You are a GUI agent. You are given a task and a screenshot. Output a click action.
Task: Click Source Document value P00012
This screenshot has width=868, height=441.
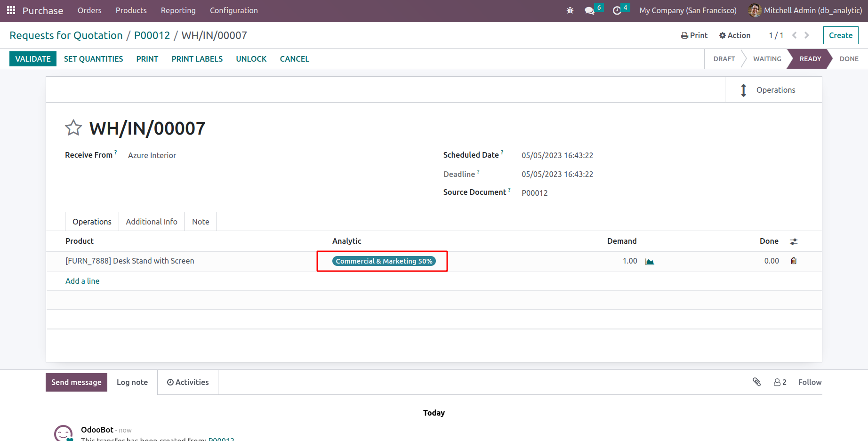(535, 193)
